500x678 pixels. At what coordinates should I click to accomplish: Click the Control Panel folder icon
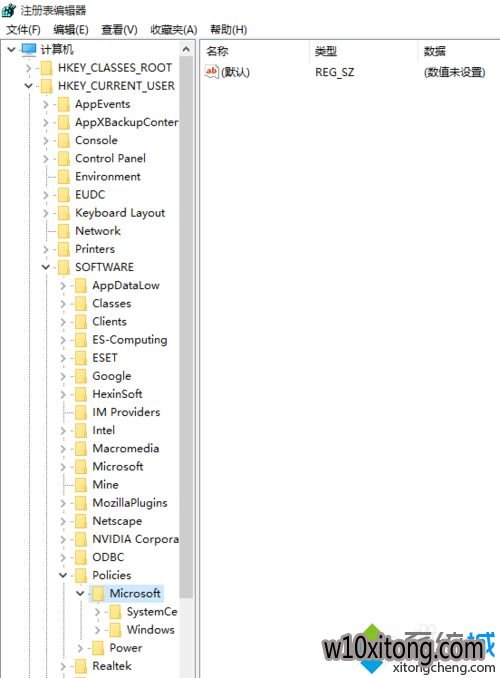pos(64,159)
